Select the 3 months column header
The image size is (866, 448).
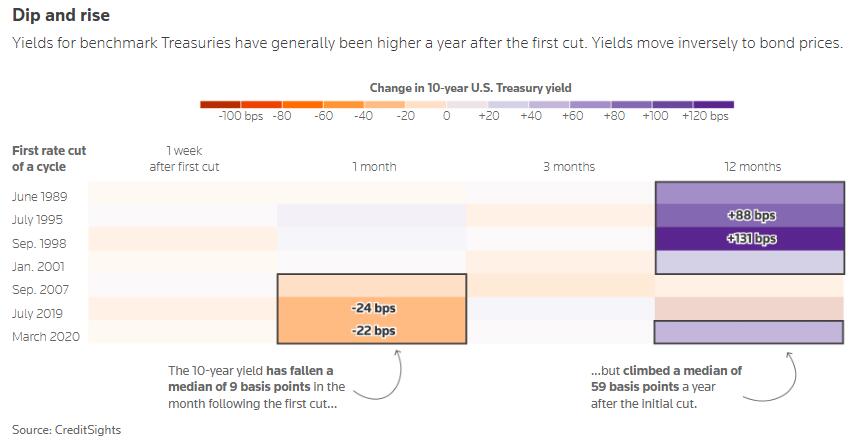pos(569,167)
